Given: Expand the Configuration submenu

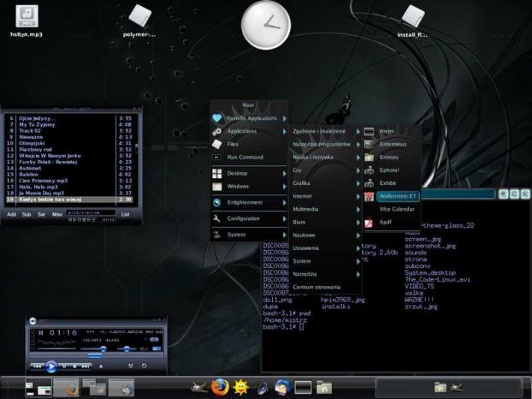Looking at the screenshot, I should click(x=250, y=218).
